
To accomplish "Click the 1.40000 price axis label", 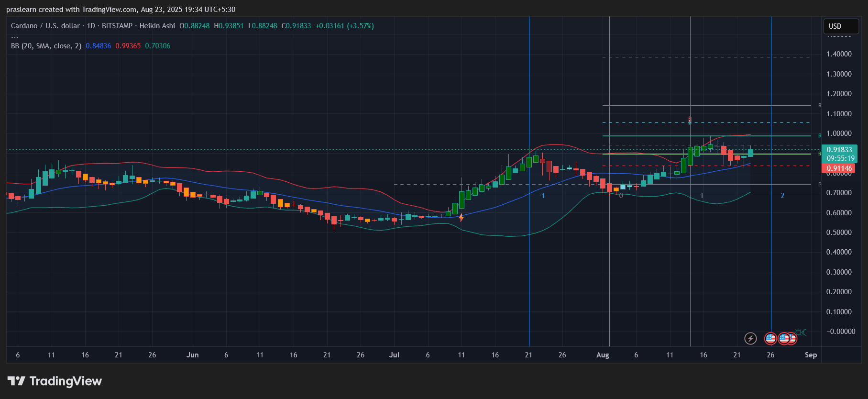I will click(x=839, y=54).
